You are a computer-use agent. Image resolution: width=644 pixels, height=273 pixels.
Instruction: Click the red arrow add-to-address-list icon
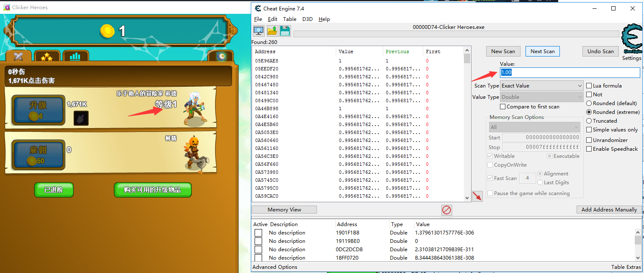pos(477,196)
